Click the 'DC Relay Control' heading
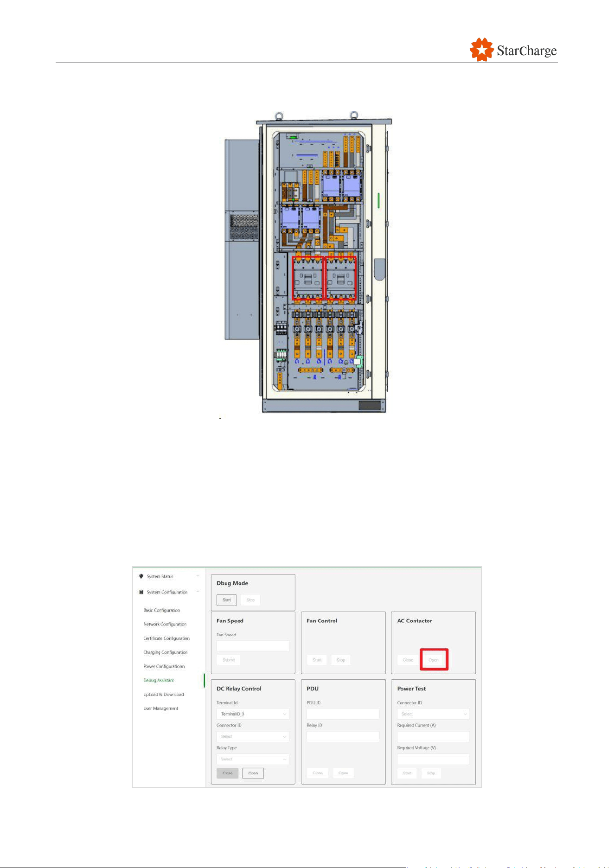The width and height of the screenshot is (614, 868). pos(239,689)
